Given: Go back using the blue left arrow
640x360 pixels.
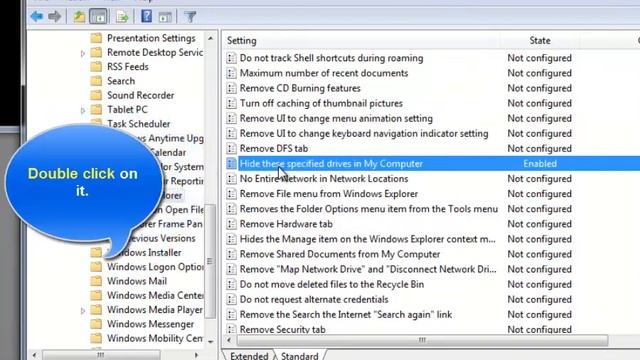Looking at the screenshot, I should click(x=37, y=17).
